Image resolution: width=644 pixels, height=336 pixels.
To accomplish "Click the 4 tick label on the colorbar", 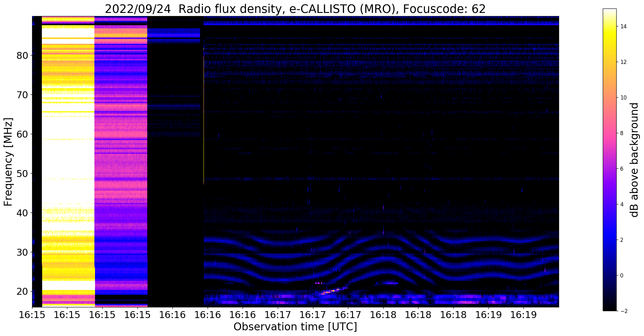I will point(621,204).
